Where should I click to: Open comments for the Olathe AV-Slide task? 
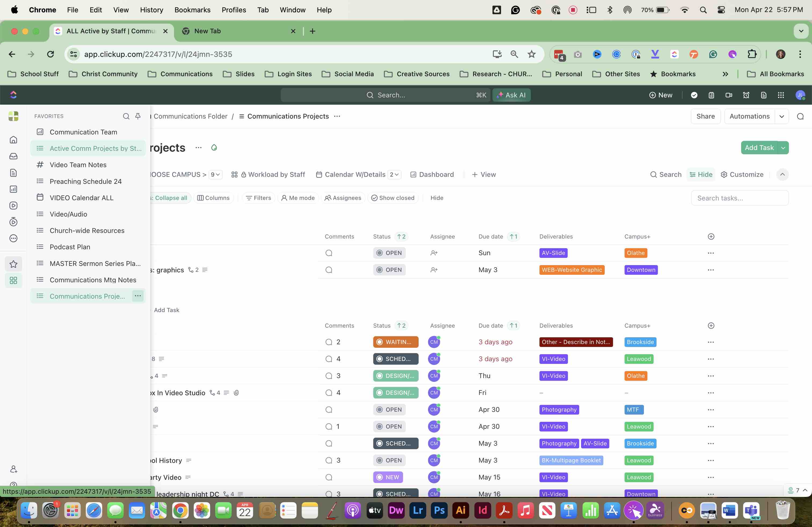point(329,253)
